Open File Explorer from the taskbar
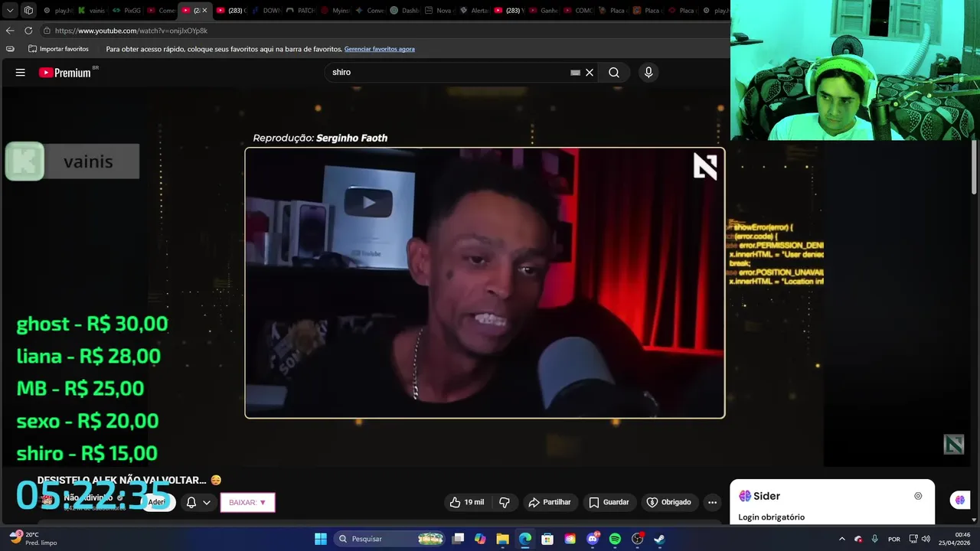Screen dimensions: 980x551 click(x=502, y=539)
